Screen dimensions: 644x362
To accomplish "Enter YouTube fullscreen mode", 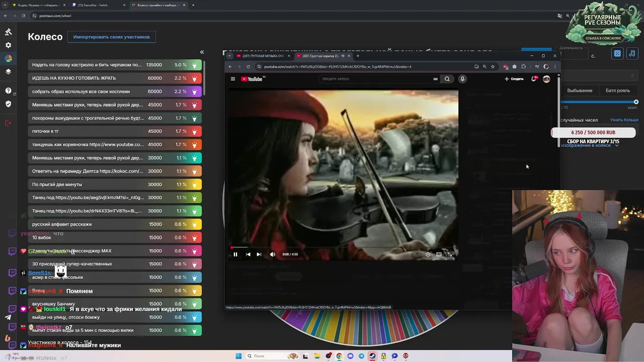I will pyautogui.click(x=450, y=254).
